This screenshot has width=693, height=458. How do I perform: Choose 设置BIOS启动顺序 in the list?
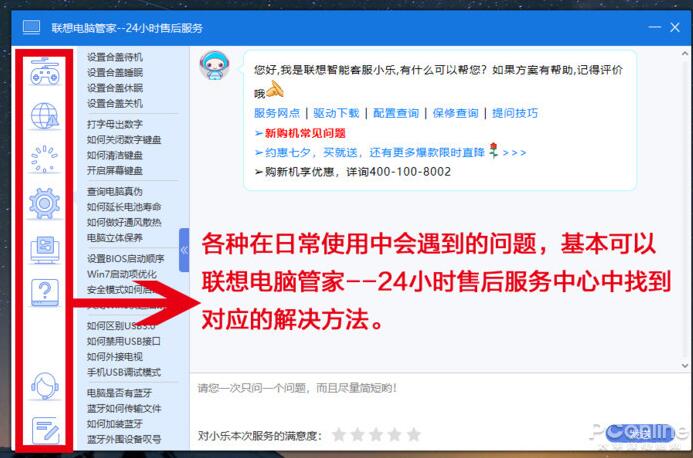tap(126, 259)
